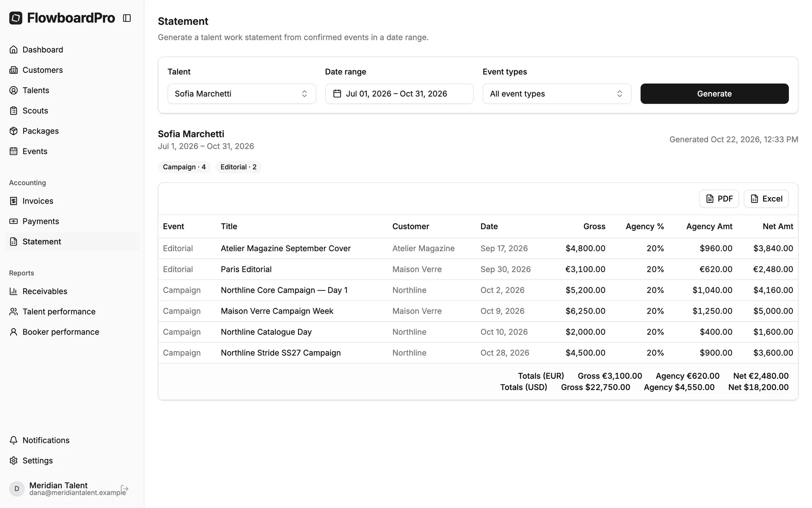Click the Editorial · 2 badge
This screenshot has height=508, width=812.
(238, 167)
